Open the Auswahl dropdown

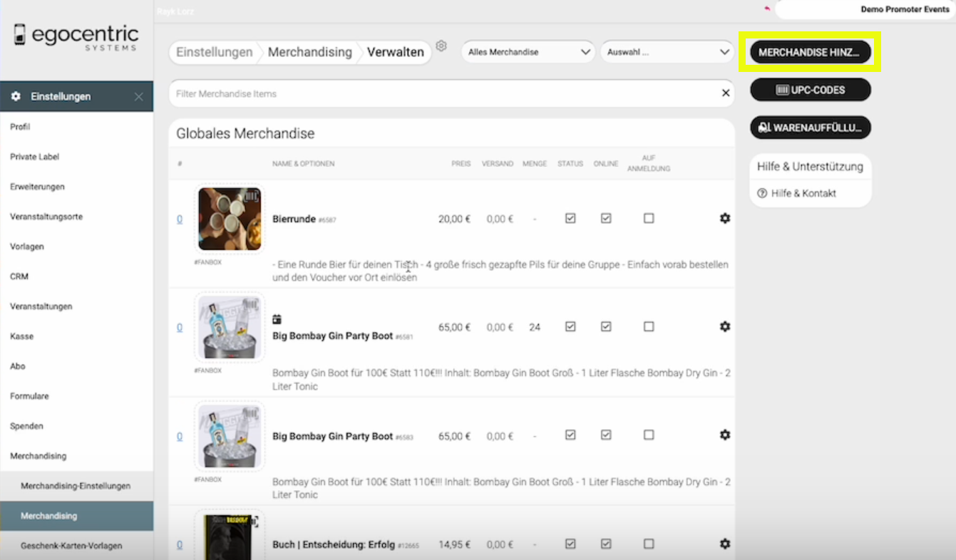pyautogui.click(x=667, y=52)
